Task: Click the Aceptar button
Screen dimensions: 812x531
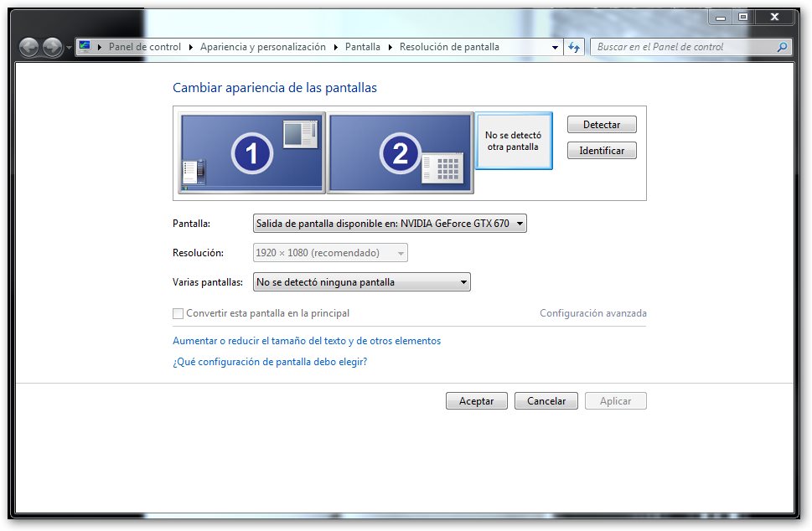Action: [x=477, y=401]
